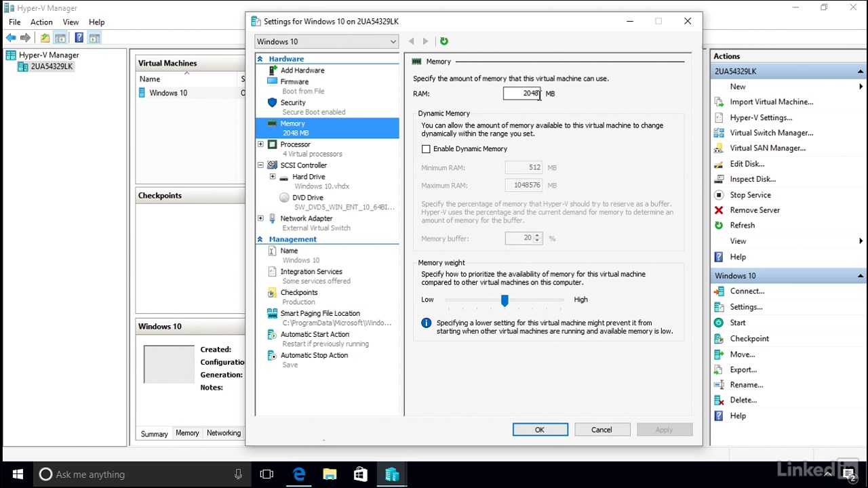
Task: Collapse the SCSI Controller tree node
Action: (x=260, y=165)
